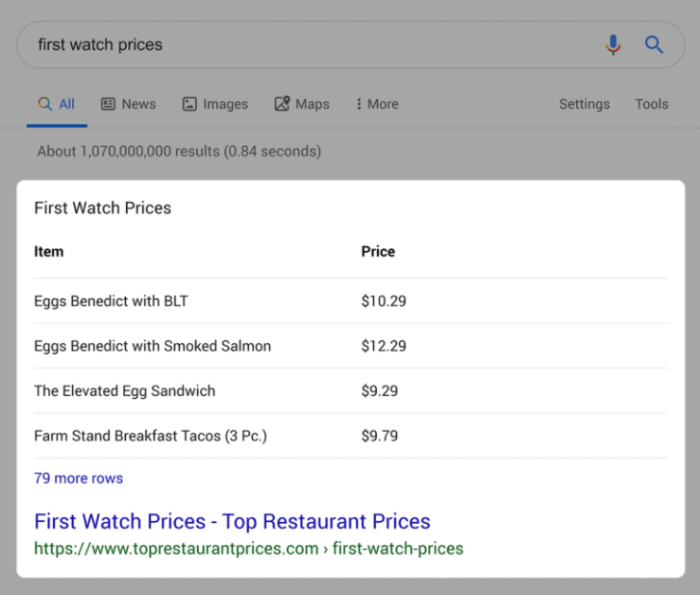
Task: Select the All results tab
Action: (57, 104)
